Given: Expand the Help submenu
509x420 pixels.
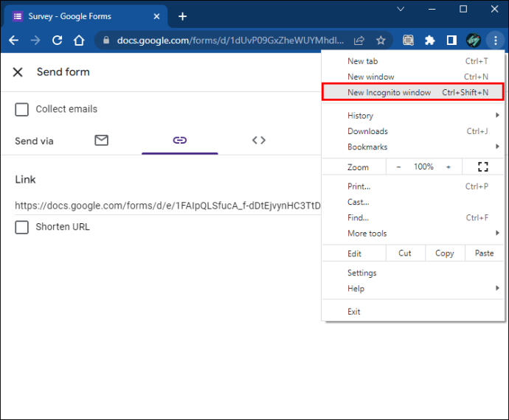Looking at the screenshot, I should point(413,288).
